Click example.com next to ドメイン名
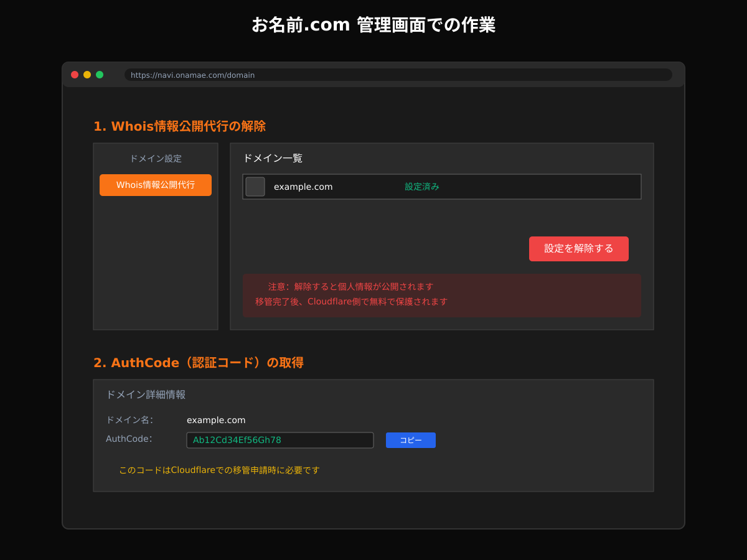 pyautogui.click(x=216, y=420)
